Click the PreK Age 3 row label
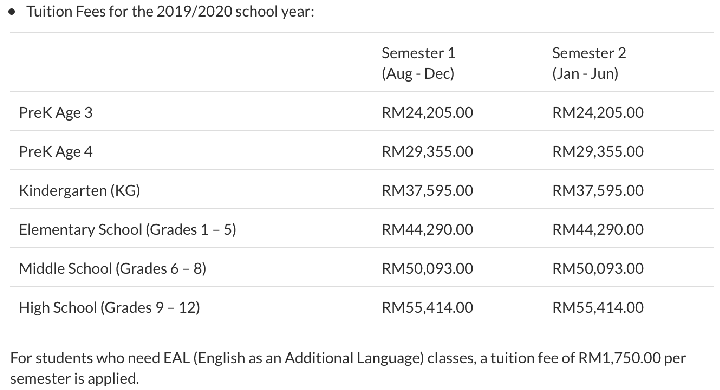This screenshot has width=720, height=390. 56,113
